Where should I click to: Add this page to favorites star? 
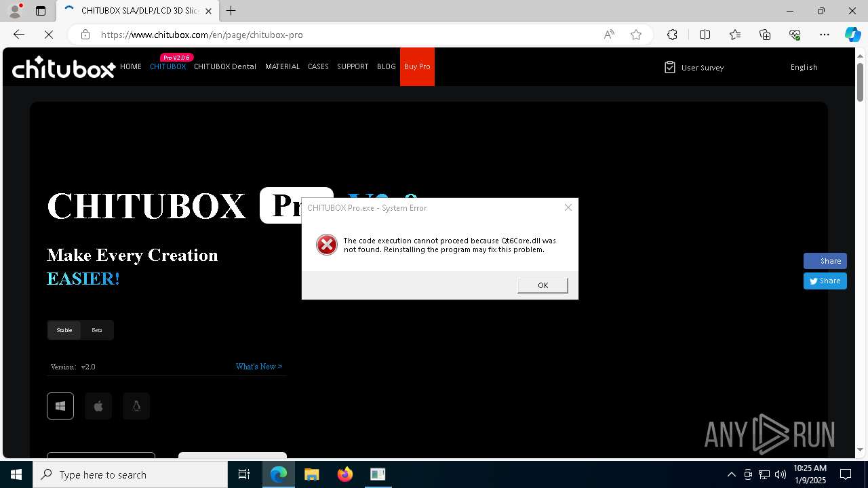(636, 35)
